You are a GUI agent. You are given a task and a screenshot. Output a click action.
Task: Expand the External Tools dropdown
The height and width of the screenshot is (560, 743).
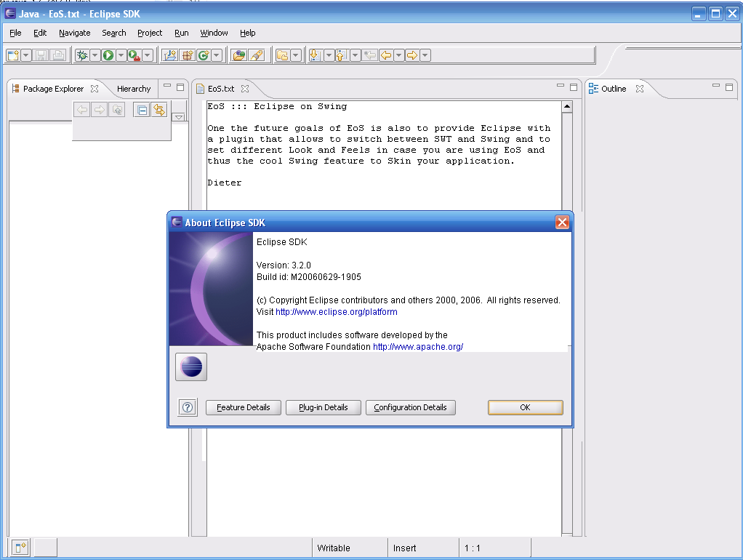click(148, 55)
